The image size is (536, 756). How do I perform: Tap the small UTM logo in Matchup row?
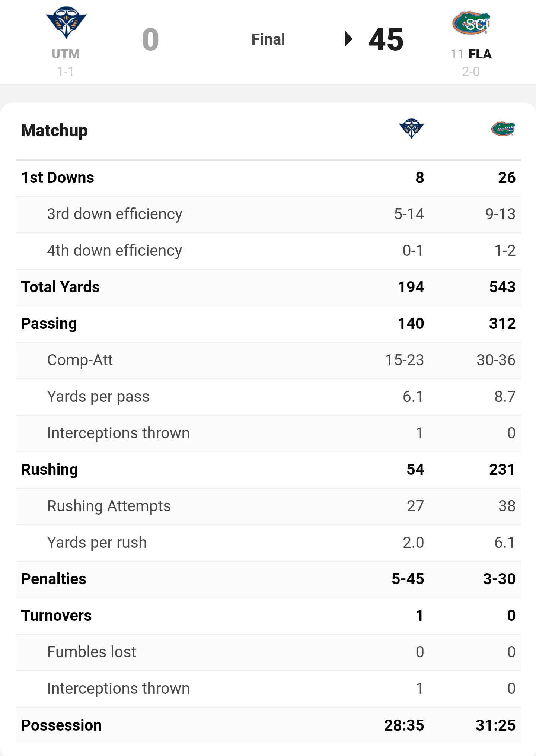click(x=411, y=129)
